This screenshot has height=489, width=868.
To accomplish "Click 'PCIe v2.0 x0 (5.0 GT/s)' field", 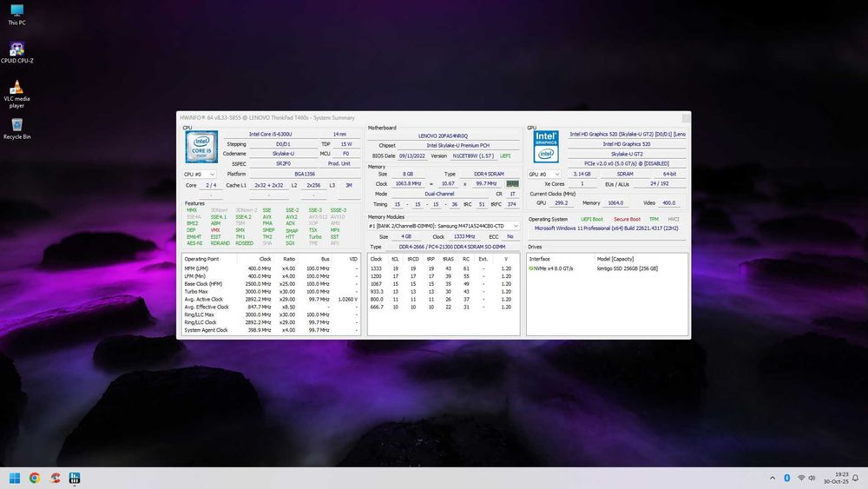I will [x=627, y=164].
